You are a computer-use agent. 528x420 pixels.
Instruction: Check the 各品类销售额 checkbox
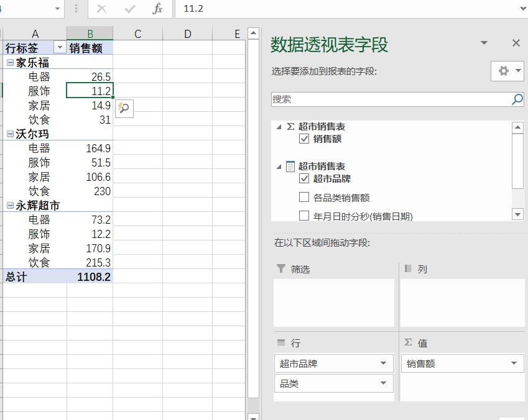tap(304, 198)
